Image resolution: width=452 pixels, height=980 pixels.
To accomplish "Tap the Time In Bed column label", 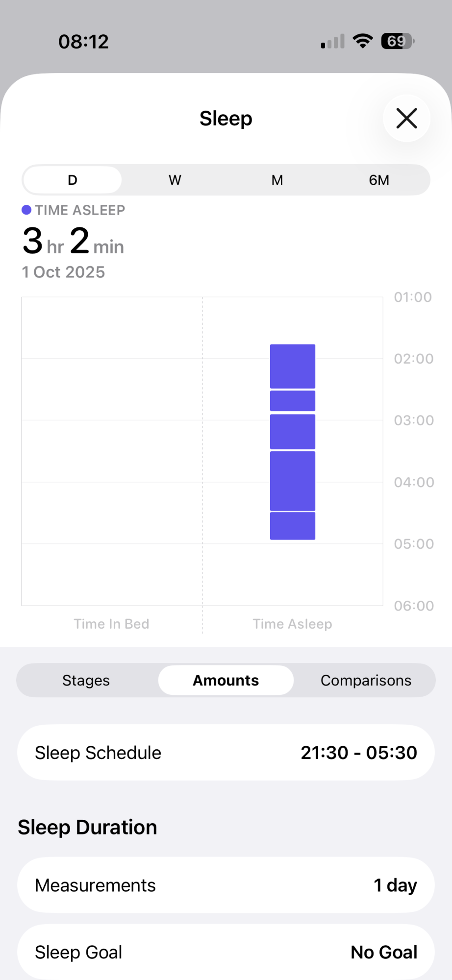I will 111,624.
